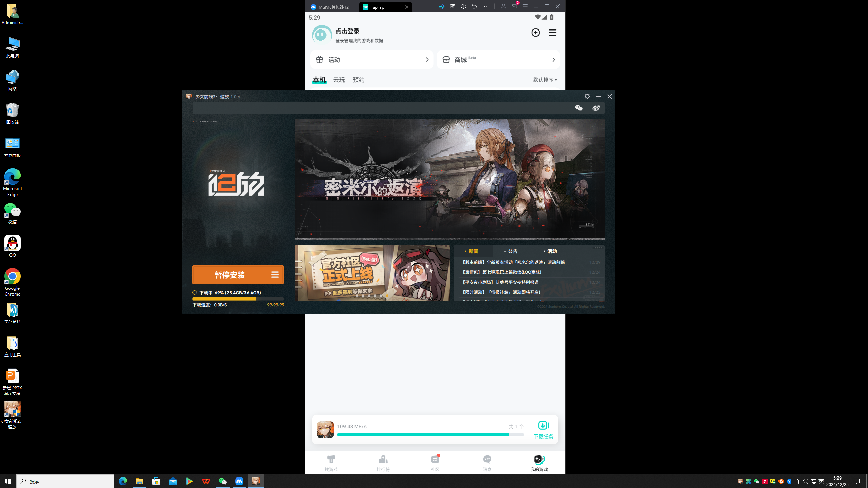The width and height of the screenshot is (868, 488).
Task: Switch input language via 英 indicator
Action: point(821,481)
